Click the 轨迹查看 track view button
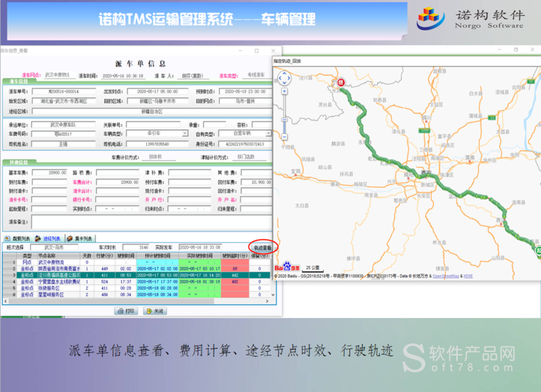This screenshot has width=541, height=392. [263, 247]
